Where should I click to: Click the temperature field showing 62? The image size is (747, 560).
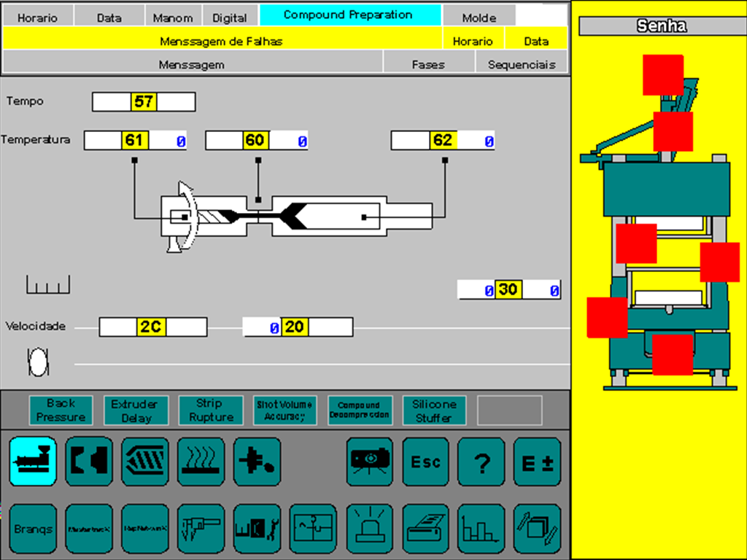pos(443,141)
